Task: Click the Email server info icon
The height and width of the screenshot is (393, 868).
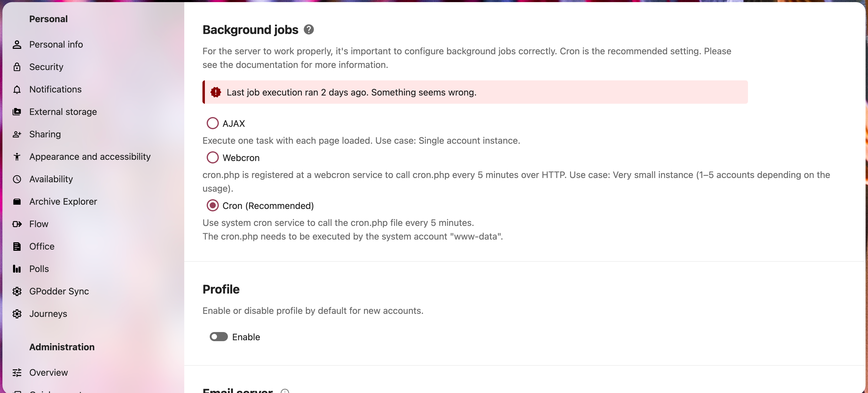Action: tap(285, 391)
